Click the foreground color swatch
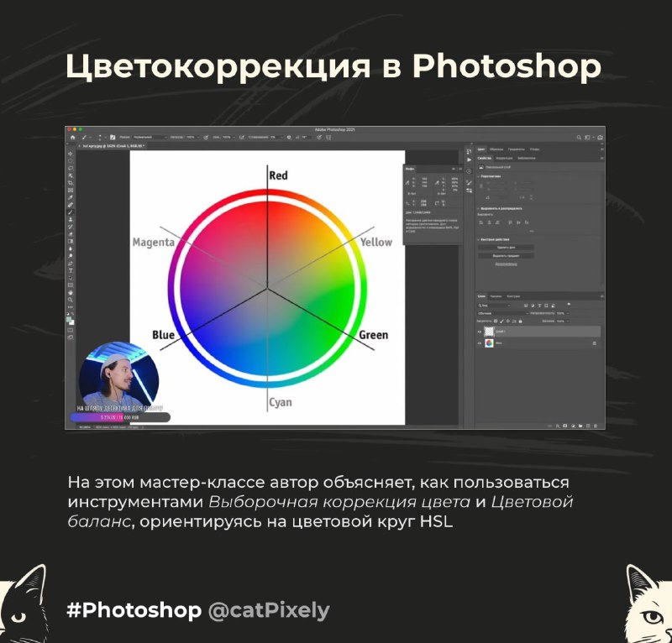This screenshot has width=672, height=643. (x=69, y=319)
